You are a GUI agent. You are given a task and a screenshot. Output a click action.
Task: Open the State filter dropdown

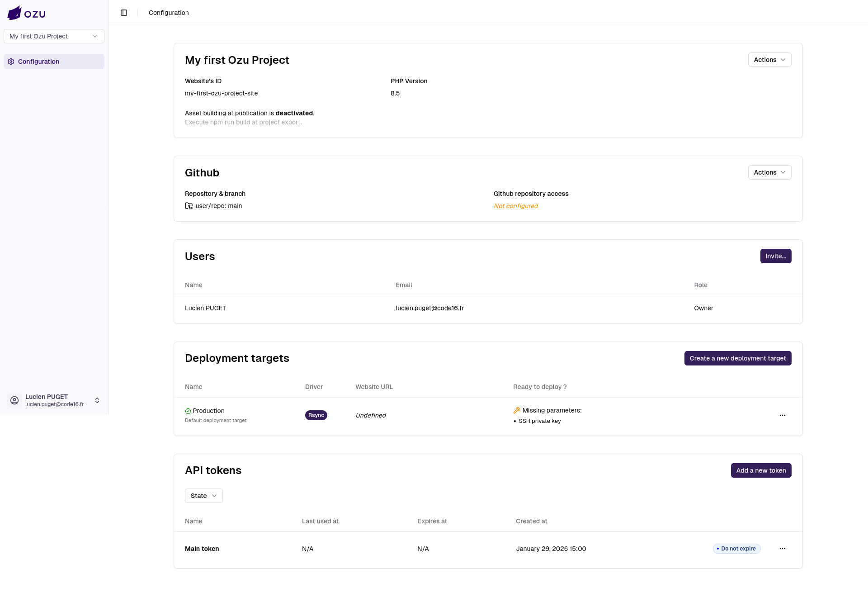click(203, 496)
